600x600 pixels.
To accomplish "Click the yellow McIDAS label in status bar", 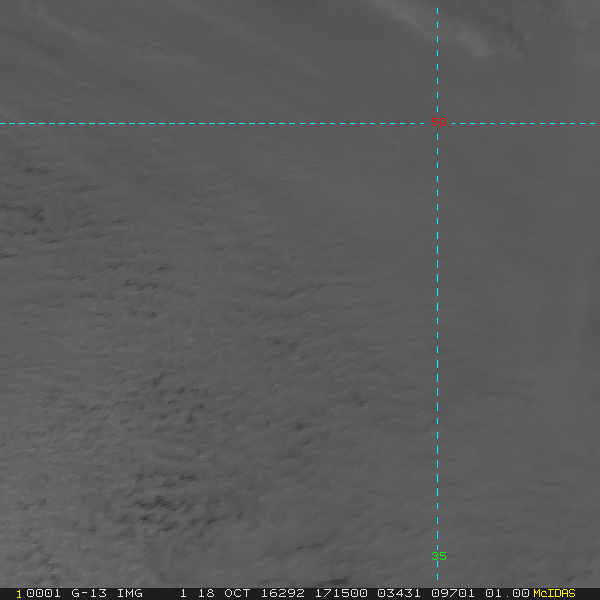I will coord(554,593).
